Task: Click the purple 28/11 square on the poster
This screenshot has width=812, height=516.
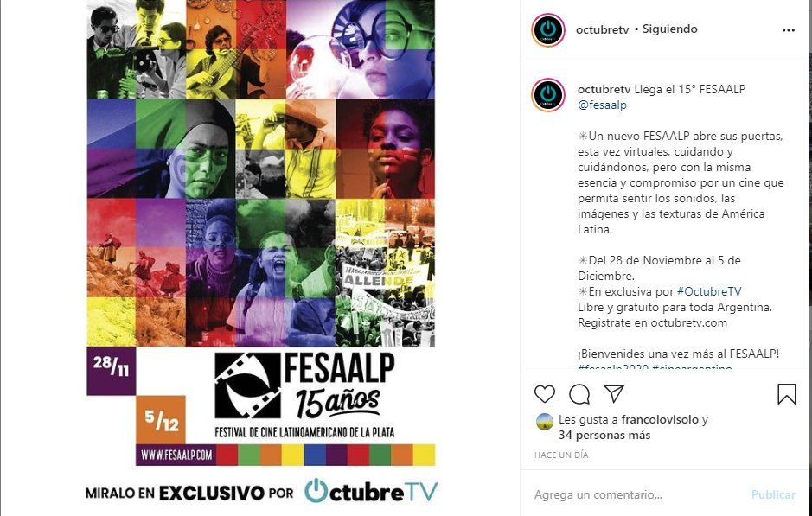Action: pos(112,371)
